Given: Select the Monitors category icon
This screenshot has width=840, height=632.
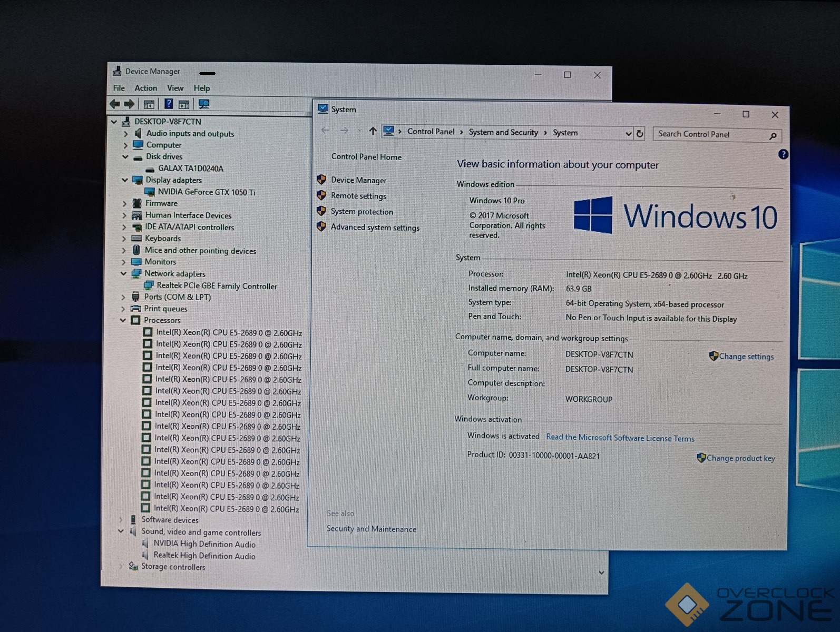Looking at the screenshot, I should coord(136,262).
